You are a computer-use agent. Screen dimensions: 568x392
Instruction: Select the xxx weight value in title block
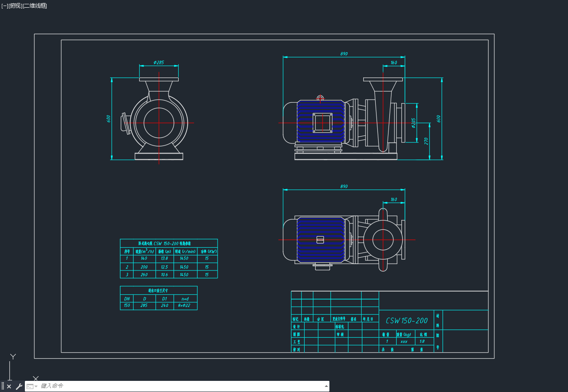404,342
